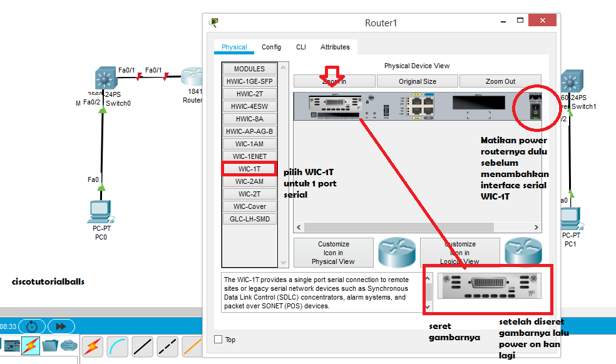Select the PC0 device in the topology
This screenshot has width=616, height=364.
(x=100, y=213)
